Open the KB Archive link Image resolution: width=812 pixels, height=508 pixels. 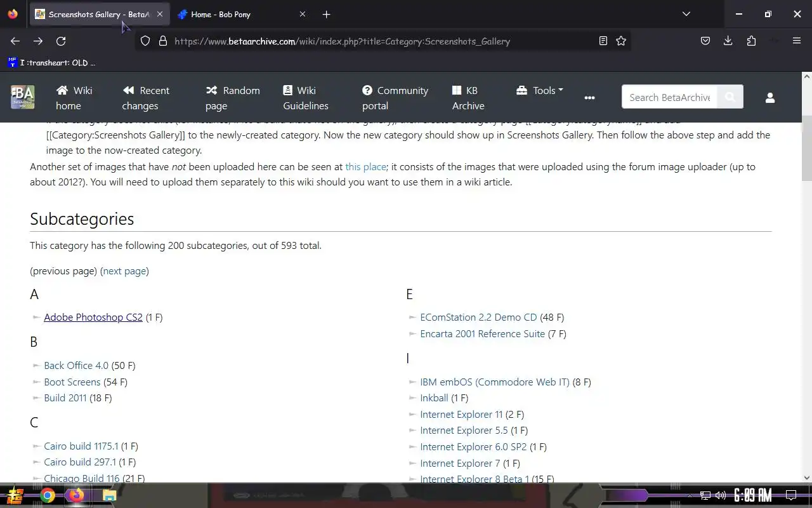468,98
